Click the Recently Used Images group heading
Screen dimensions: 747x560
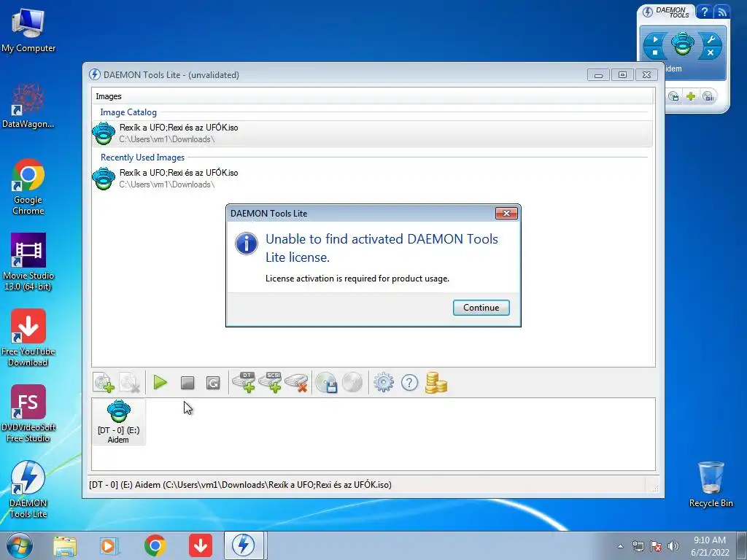click(142, 157)
